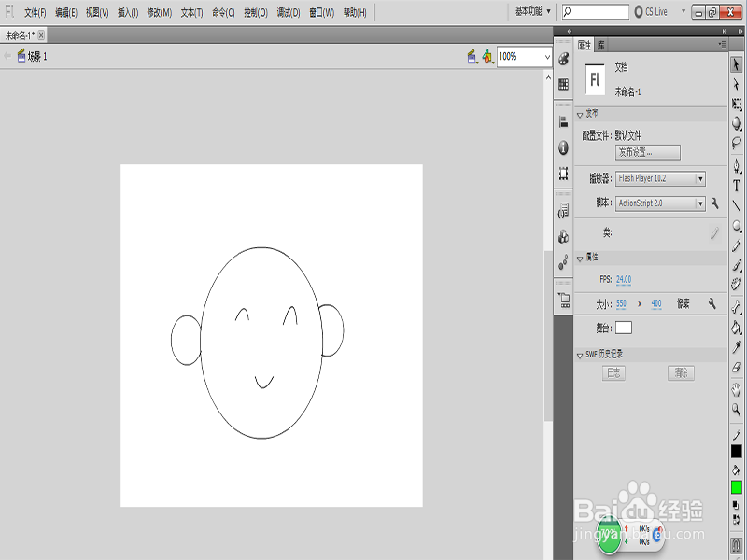747x560 pixels.
Task: Open the Info panel icon
Action: (x=564, y=147)
